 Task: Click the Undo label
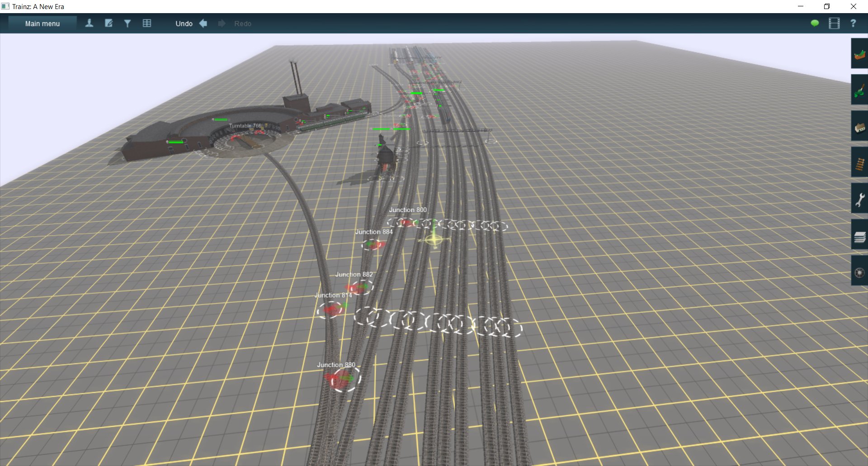(x=184, y=24)
